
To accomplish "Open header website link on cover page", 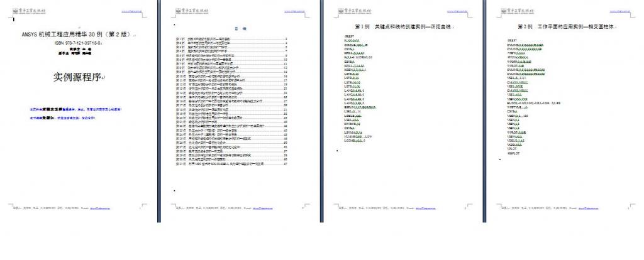I will click(131, 11).
